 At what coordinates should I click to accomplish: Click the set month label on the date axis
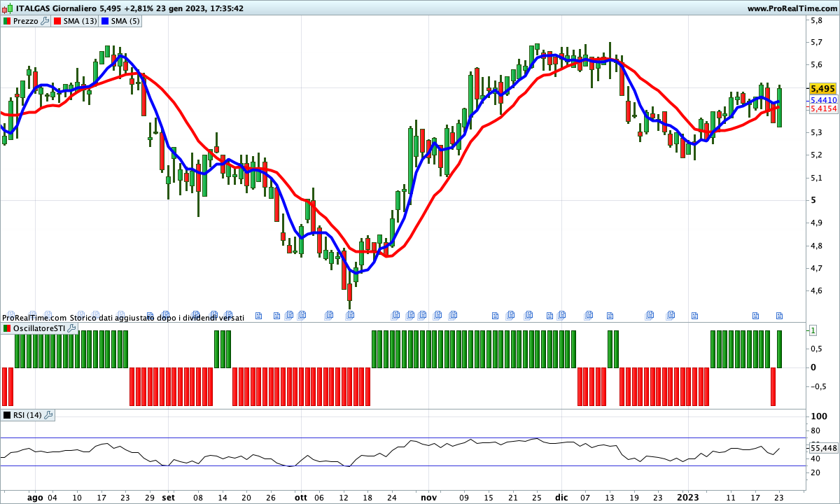pos(168,498)
